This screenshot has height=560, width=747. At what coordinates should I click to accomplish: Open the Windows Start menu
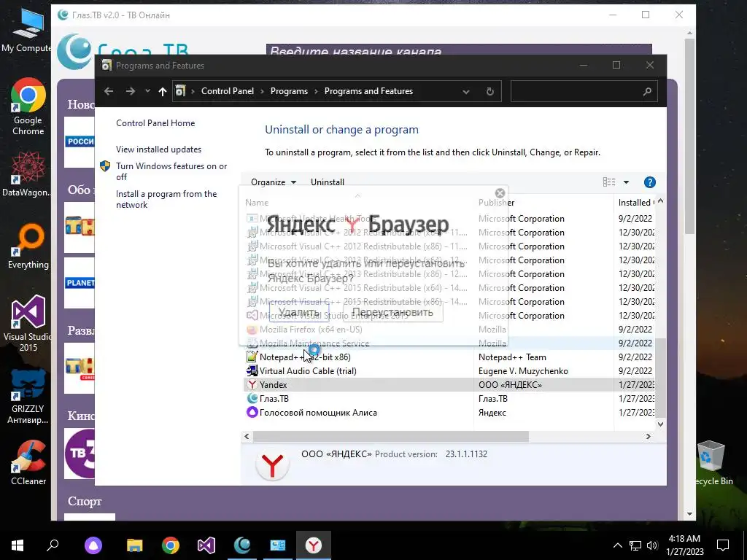18,545
